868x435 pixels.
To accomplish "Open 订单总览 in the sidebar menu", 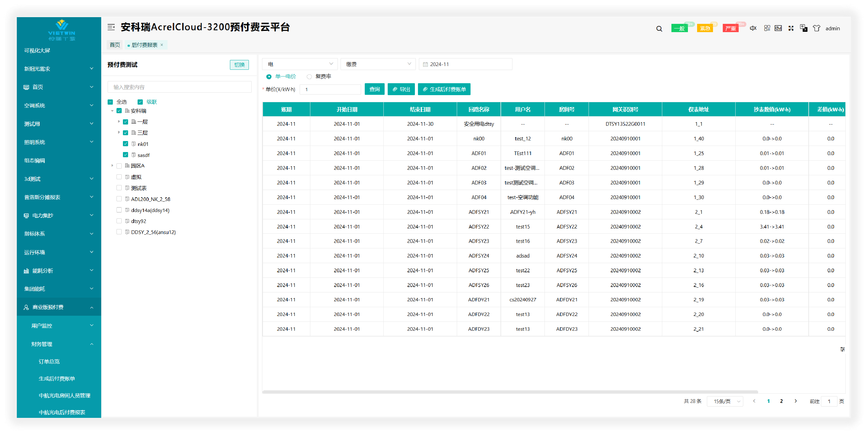I will 49,362.
